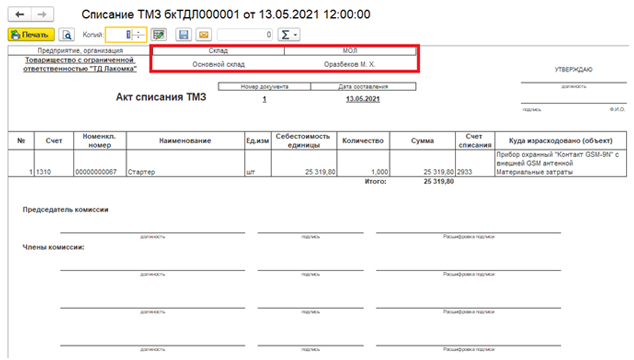Viewport: 634px width, 360px height.
Task: Expand the sigma Σ dropdown
Action: click(x=289, y=35)
